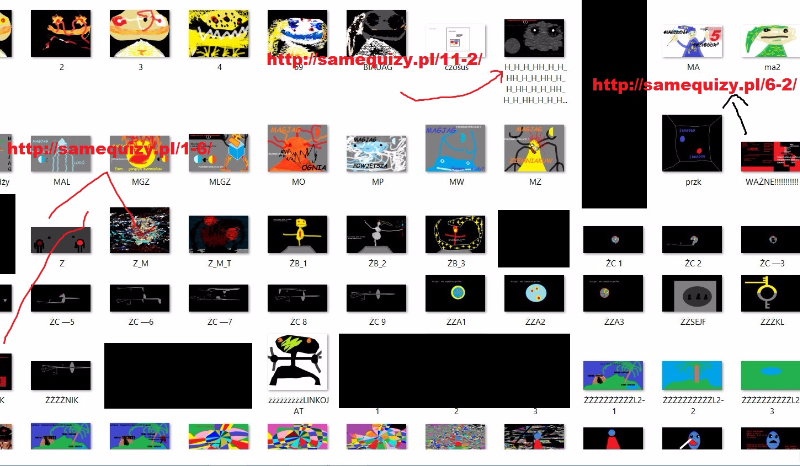Screen dimensions: 800x466
Task: Click the MP image file
Action: coord(377,150)
